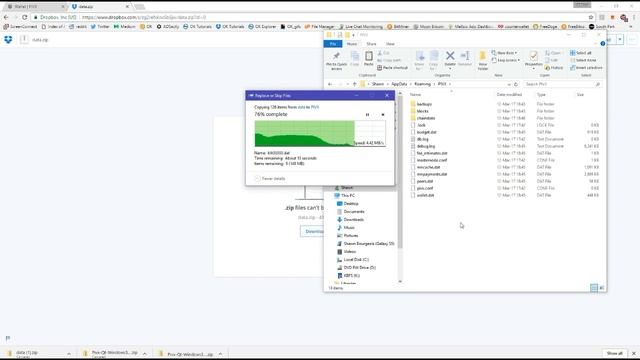
Task: Select the masternode.conf file
Action: [x=431, y=160]
